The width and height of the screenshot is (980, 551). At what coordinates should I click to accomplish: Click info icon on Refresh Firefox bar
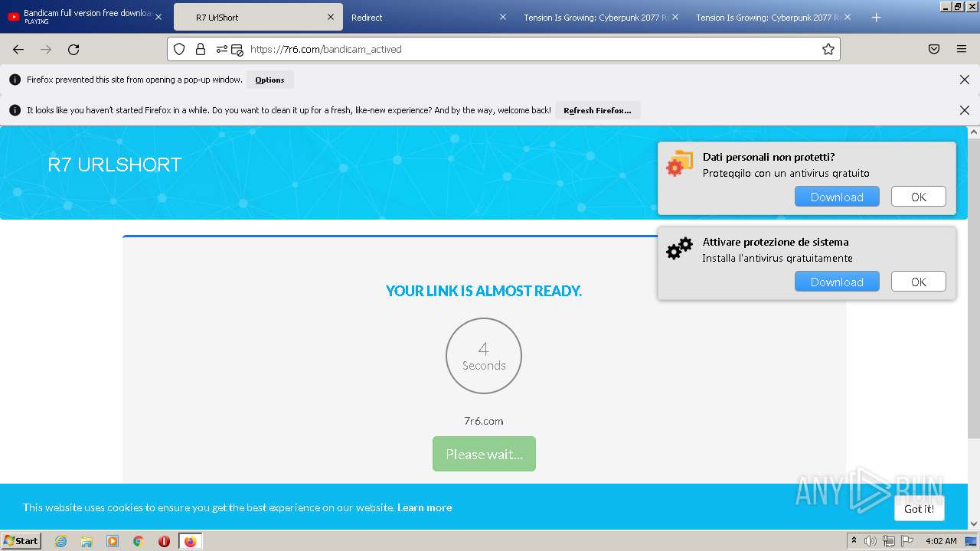pos(15,110)
